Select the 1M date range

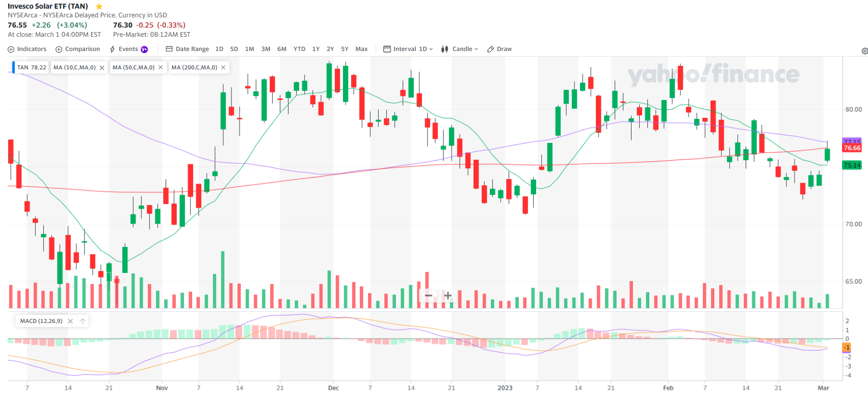click(249, 49)
